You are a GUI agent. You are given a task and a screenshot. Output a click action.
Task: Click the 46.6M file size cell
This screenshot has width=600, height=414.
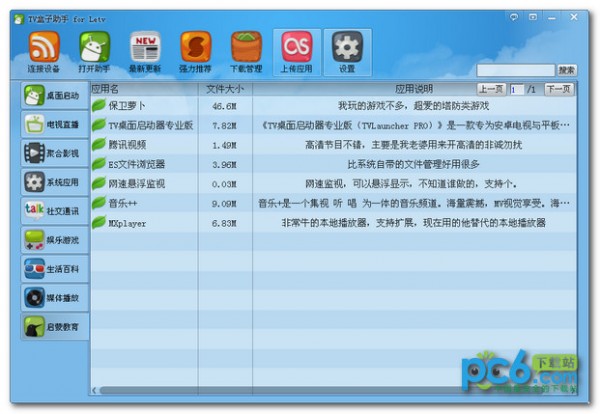pyautogui.click(x=224, y=106)
